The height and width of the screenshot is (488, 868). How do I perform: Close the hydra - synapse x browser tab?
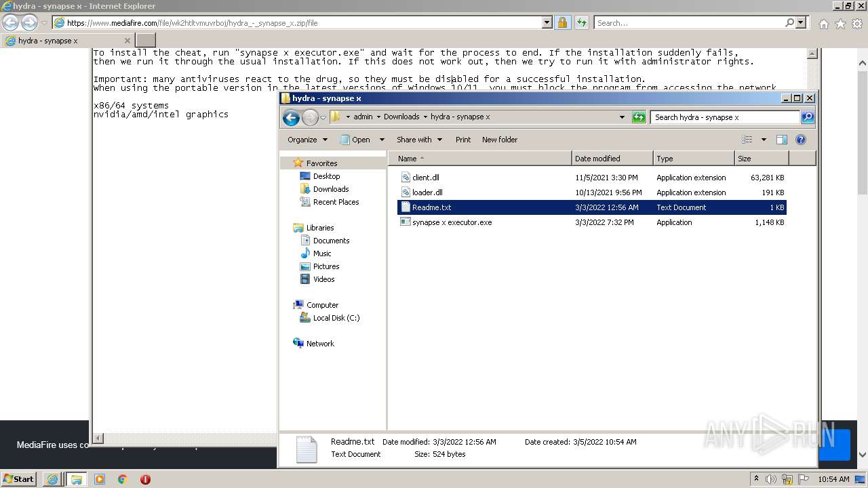(127, 41)
